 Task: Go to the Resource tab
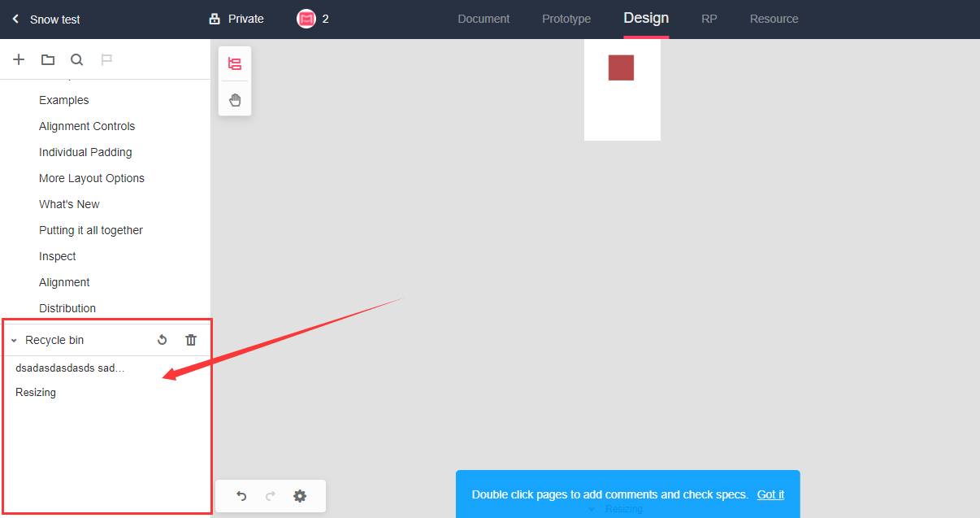coord(774,19)
